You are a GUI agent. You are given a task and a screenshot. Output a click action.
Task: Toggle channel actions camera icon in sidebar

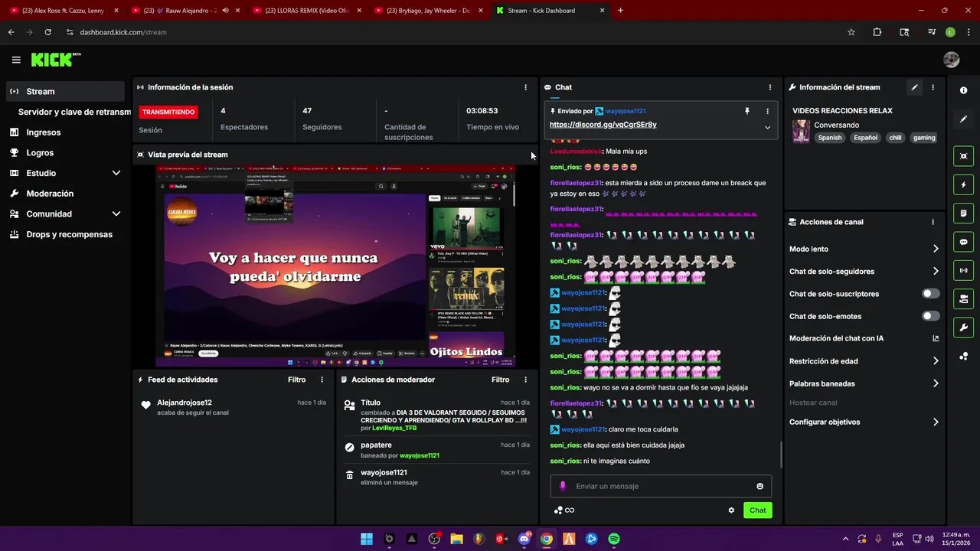[963, 298]
